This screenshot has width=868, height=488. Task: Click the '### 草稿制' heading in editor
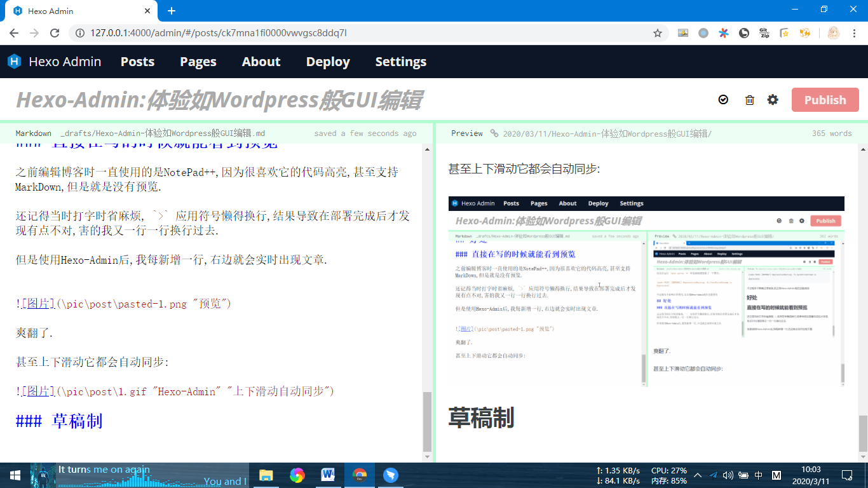59,421
